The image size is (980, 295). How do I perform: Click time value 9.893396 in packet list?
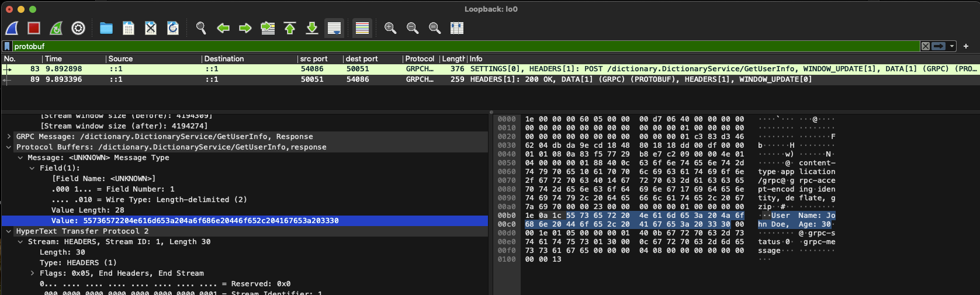64,79
